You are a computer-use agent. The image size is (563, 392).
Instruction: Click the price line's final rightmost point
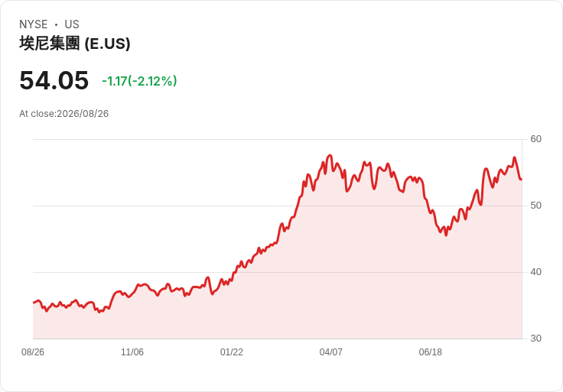point(522,179)
